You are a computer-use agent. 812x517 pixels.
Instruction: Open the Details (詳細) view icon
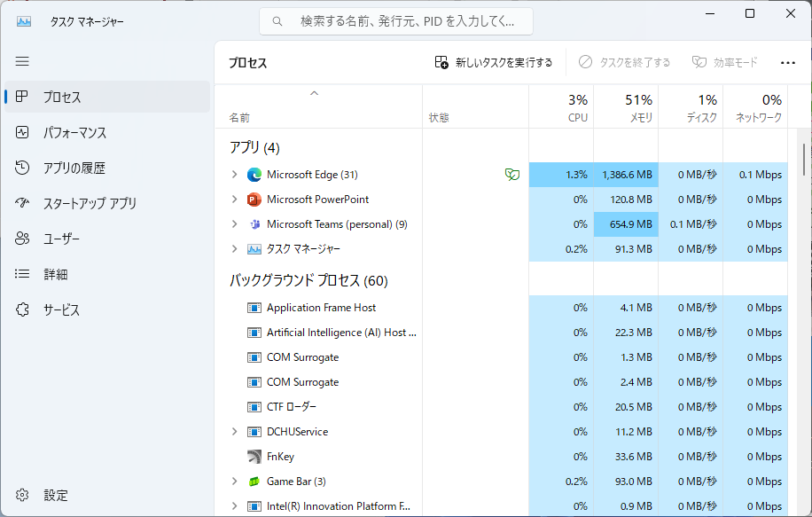[x=22, y=274]
